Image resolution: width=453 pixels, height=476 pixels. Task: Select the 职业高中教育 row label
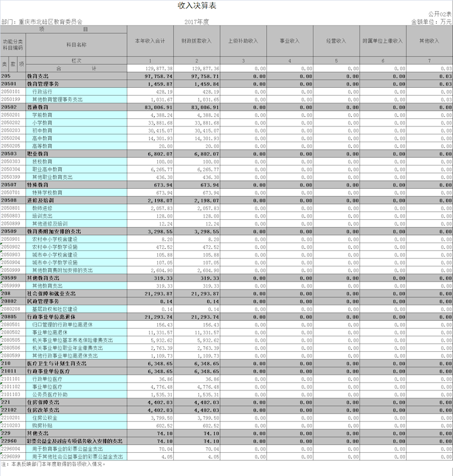click(48, 169)
